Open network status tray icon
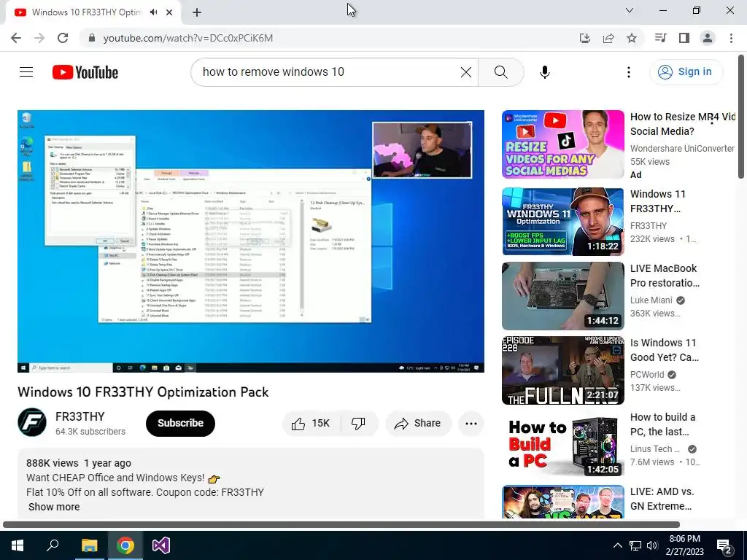 (635, 545)
